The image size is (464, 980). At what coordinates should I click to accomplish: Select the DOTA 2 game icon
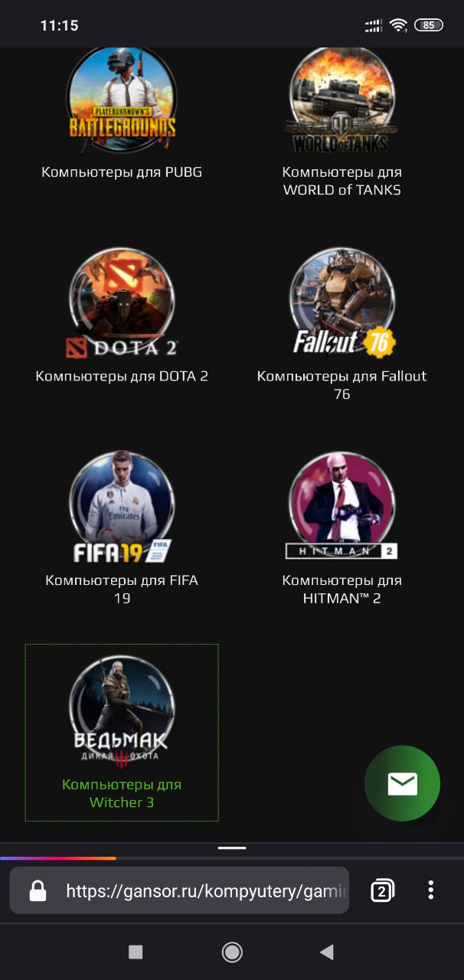122,303
